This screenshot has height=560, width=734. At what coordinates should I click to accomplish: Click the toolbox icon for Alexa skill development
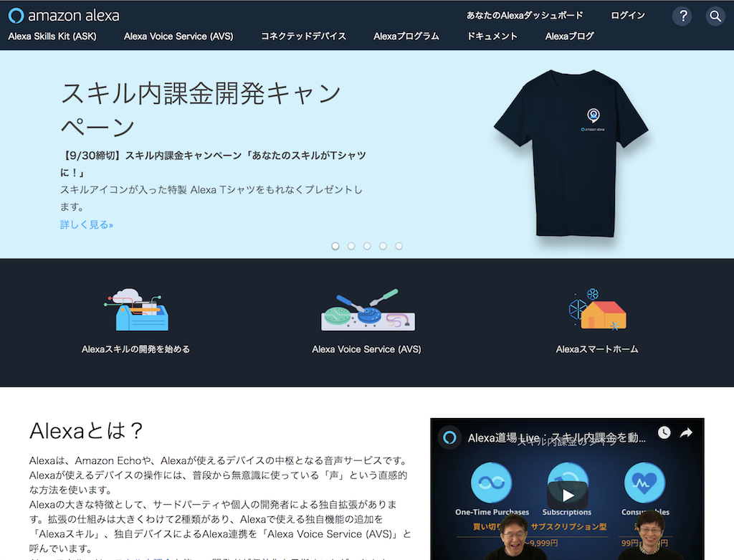136,310
